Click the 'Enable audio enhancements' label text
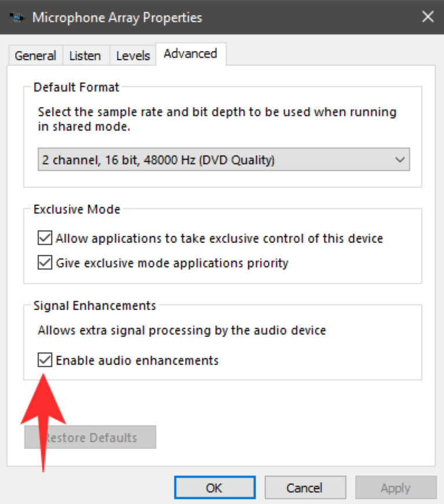The image size is (444, 504). (x=137, y=360)
